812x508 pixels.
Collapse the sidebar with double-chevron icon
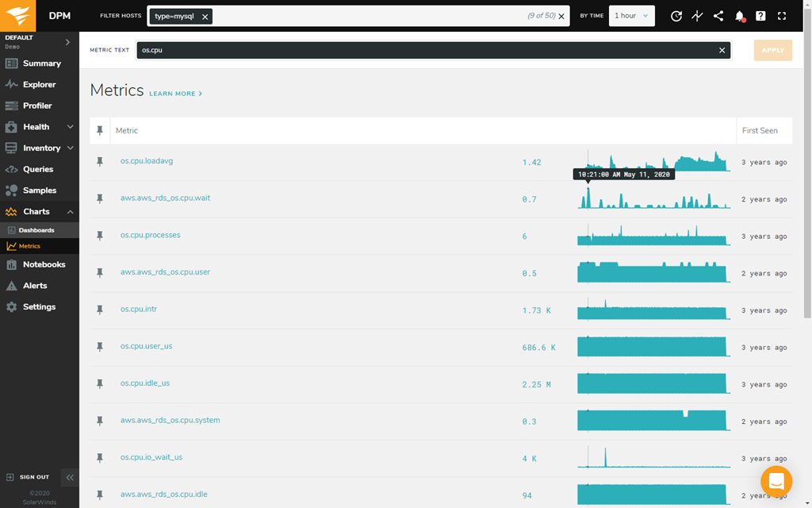(70, 477)
